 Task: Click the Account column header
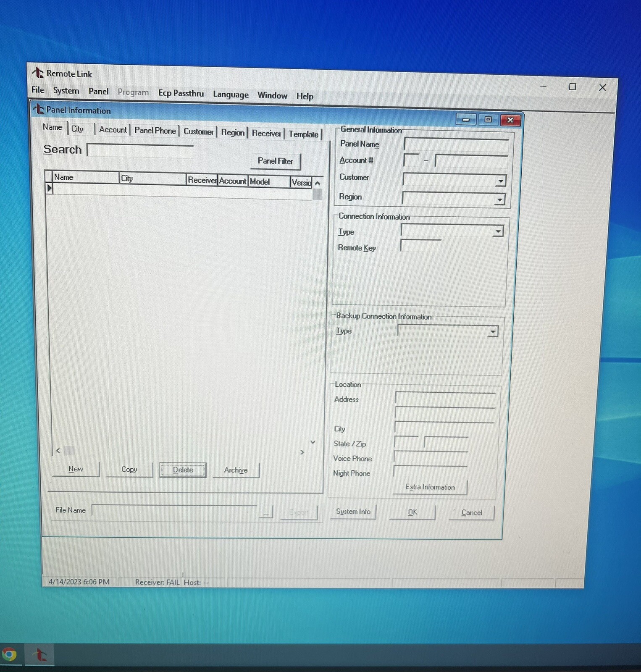[233, 181]
